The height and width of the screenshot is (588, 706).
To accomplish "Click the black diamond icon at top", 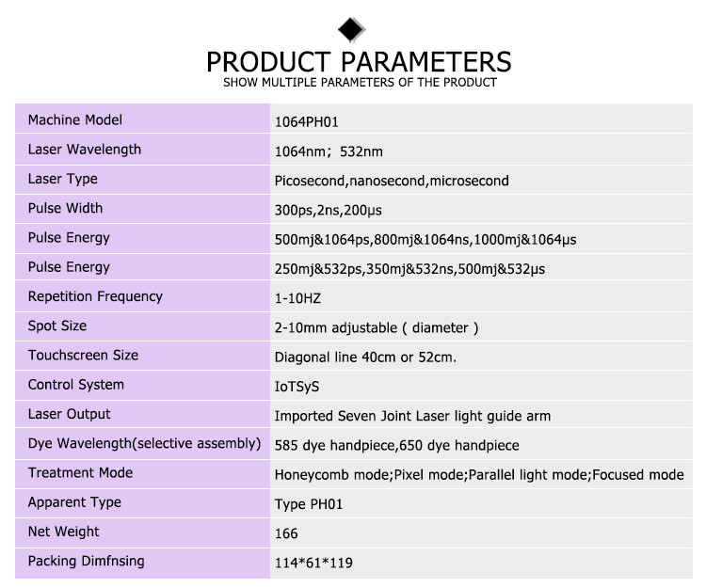I will coord(352,30).
